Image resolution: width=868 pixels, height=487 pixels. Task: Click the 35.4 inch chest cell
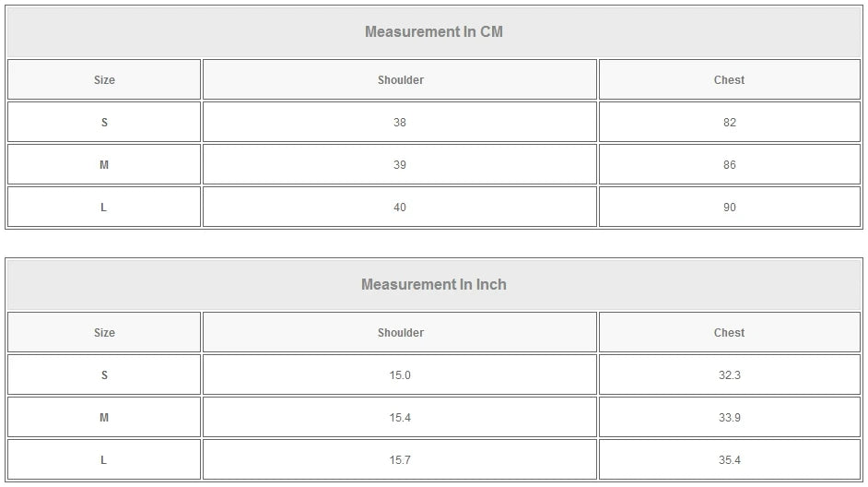click(x=729, y=460)
